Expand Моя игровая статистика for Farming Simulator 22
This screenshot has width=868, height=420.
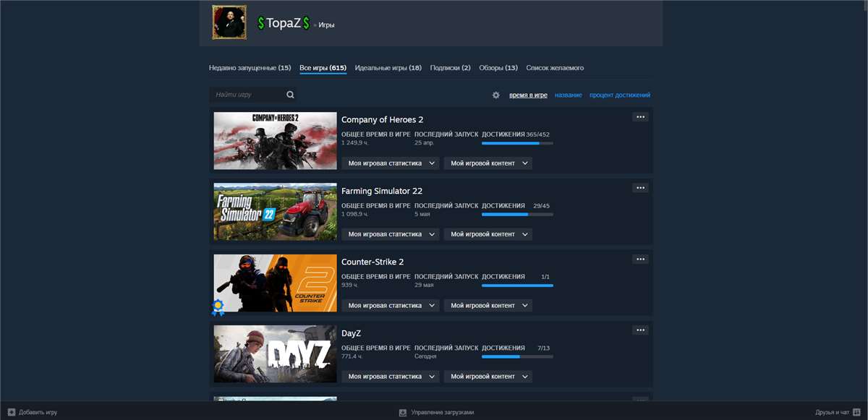pos(391,234)
